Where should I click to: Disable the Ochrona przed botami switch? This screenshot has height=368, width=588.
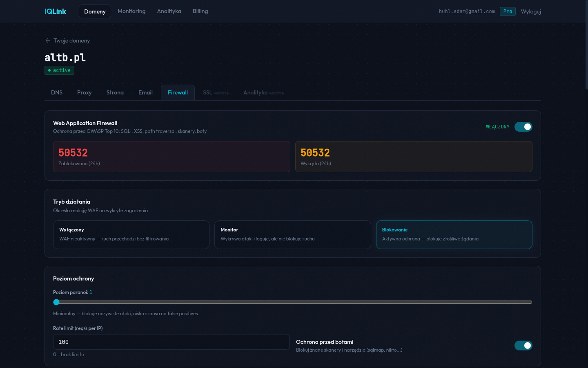pyautogui.click(x=523, y=346)
